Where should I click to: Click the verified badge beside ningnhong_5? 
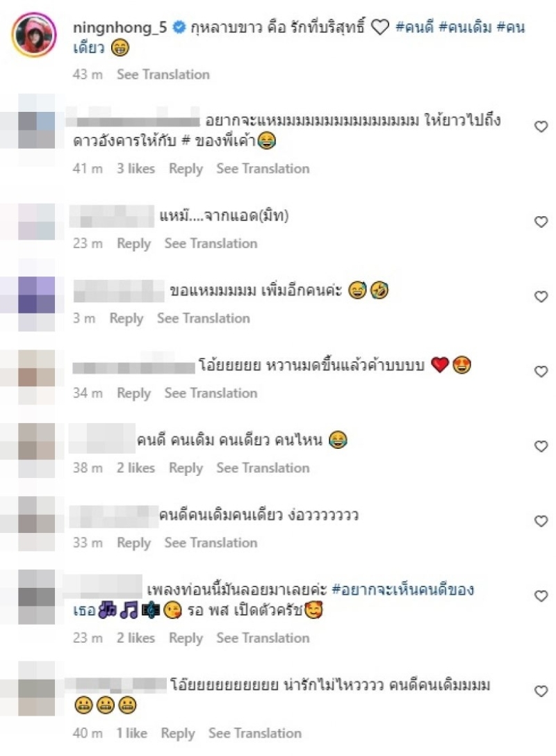point(179,28)
